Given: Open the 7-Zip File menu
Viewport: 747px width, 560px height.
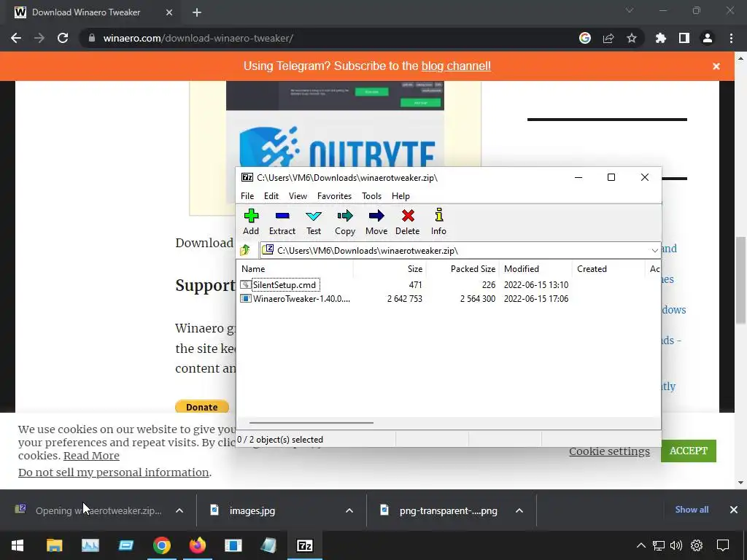Looking at the screenshot, I should tap(247, 195).
